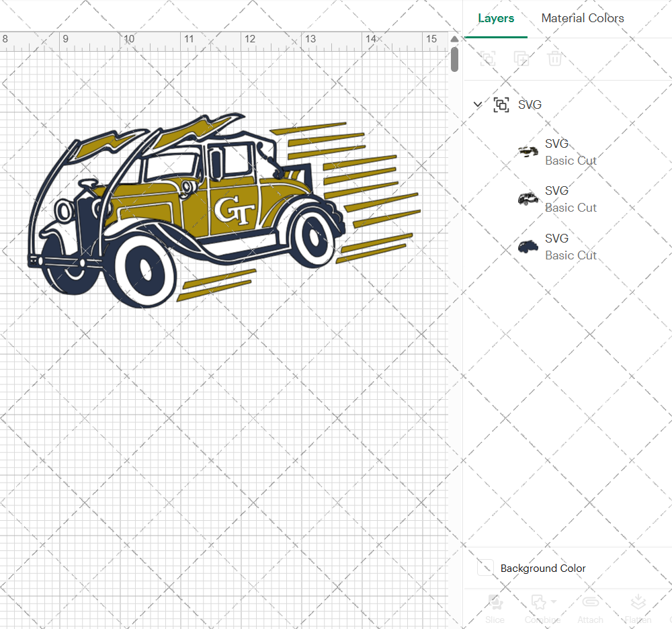Screen dimensions: 672x629
Task: Click the canvas scrollbar up arrow
Action: coord(455,39)
